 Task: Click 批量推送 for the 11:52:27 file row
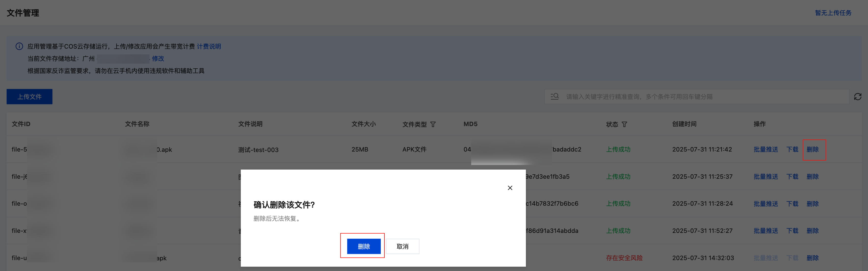pyautogui.click(x=766, y=231)
